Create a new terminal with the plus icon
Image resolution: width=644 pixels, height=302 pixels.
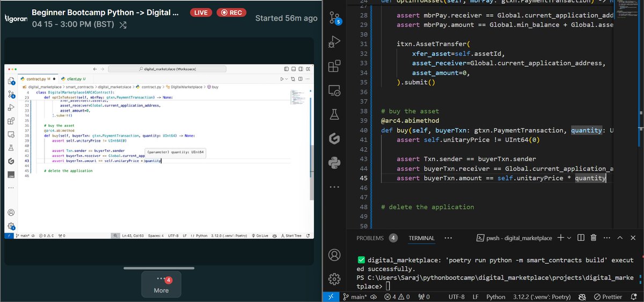(560, 238)
